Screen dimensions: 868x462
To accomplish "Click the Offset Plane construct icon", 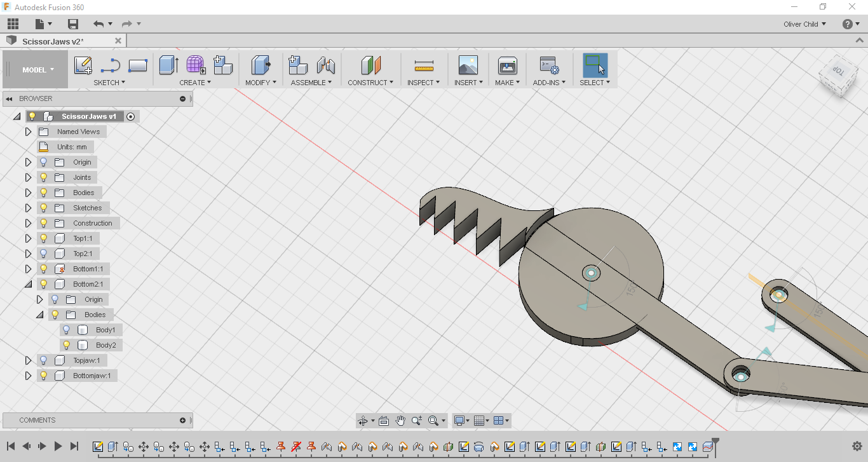I will [370, 65].
